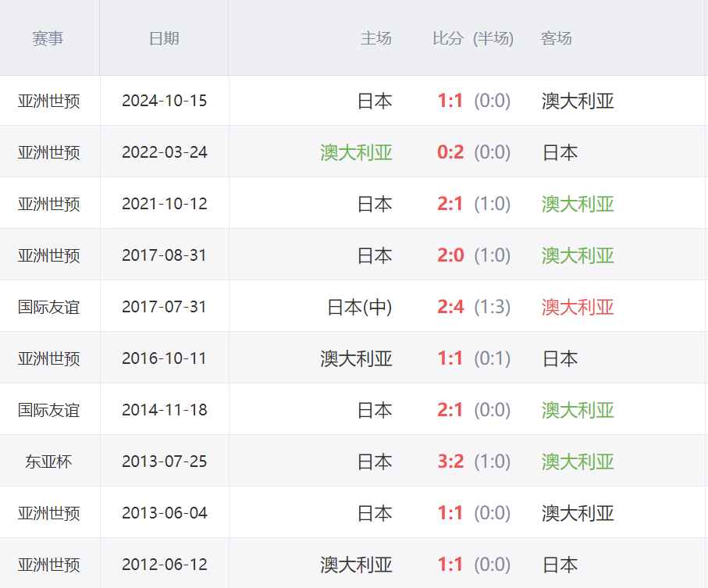This screenshot has width=708, height=588.
Task: Open the 2:0 score from 2017-08-31
Action: tap(450, 255)
